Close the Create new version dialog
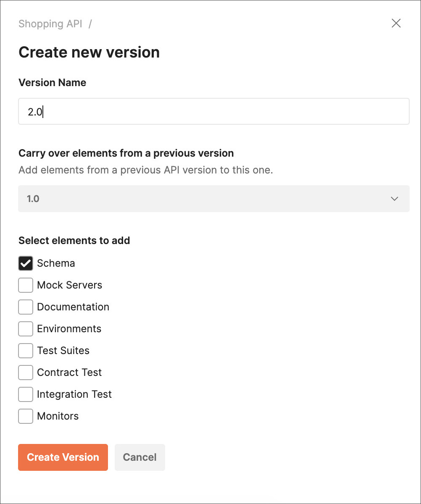This screenshot has width=421, height=504. click(x=396, y=23)
